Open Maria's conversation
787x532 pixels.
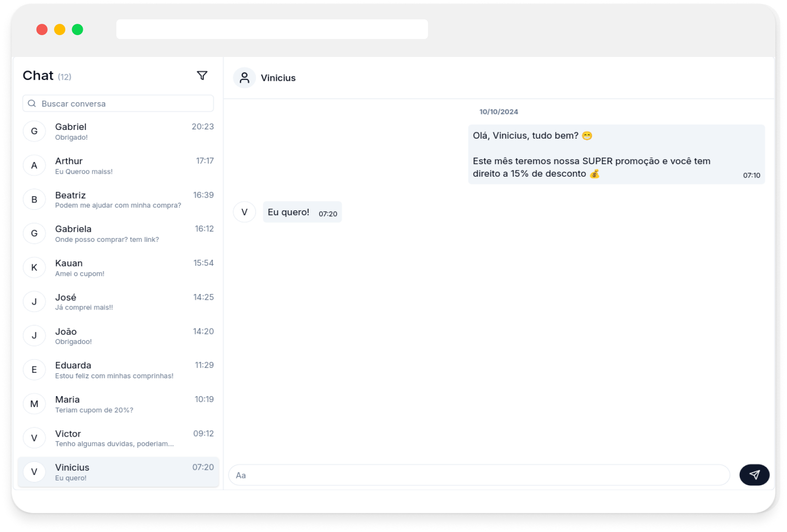[118, 404]
